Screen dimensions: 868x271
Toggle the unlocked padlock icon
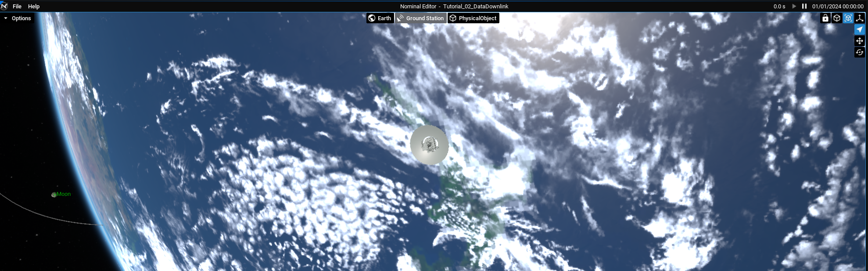pos(825,18)
